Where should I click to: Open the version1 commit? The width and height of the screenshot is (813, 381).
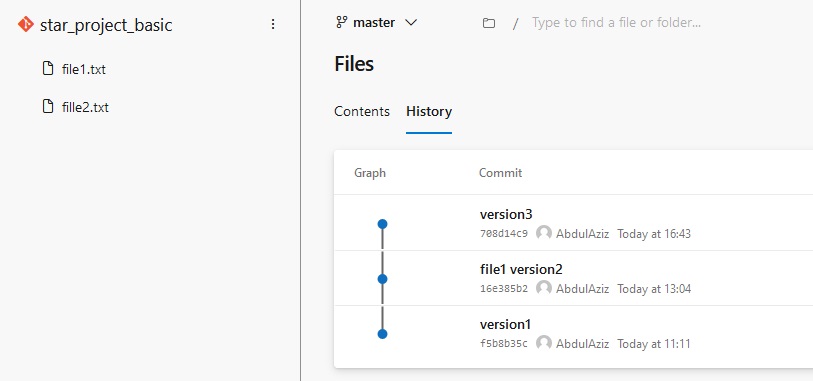(x=506, y=324)
